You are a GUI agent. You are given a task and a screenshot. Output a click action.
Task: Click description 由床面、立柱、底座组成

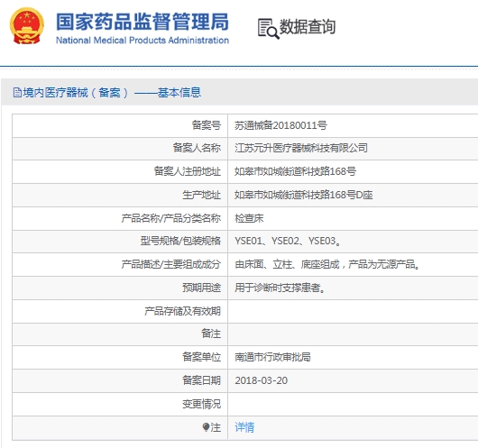click(x=287, y=264)
